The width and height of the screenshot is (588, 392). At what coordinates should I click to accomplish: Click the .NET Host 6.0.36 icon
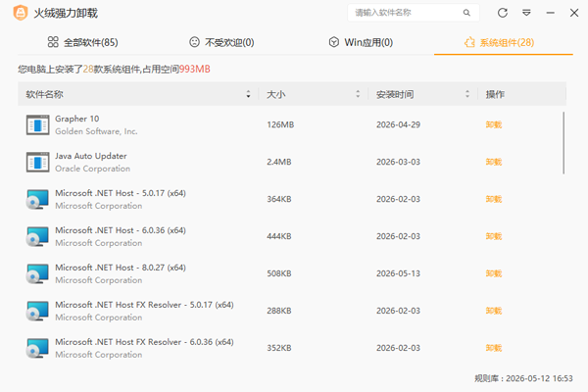37,236
